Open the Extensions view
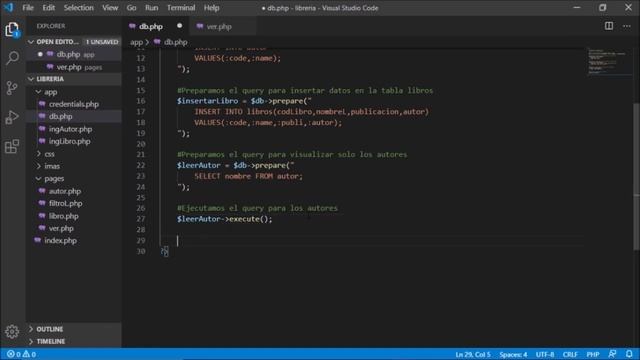 pyautogui.click(x=12, y=147)
